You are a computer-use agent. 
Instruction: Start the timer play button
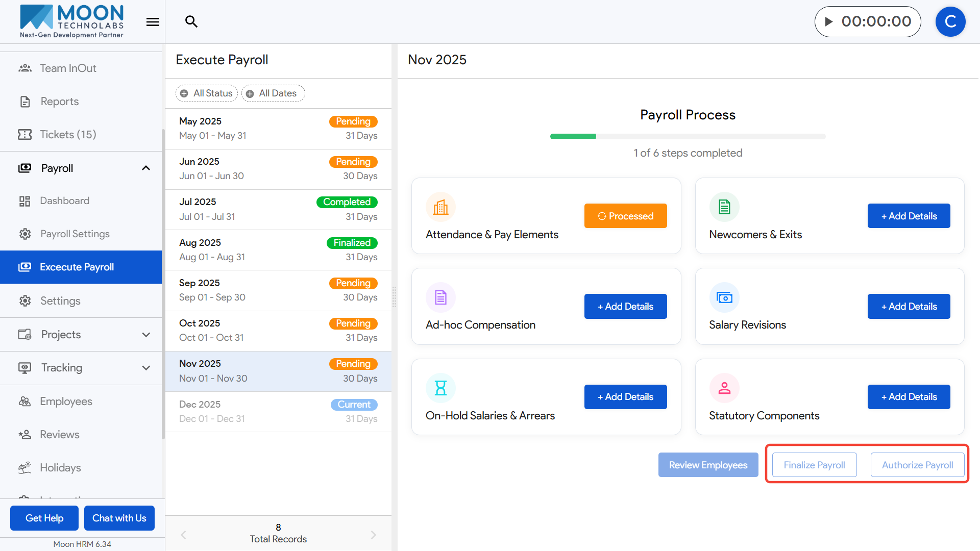pyautogui.click(x=829, y=21)
